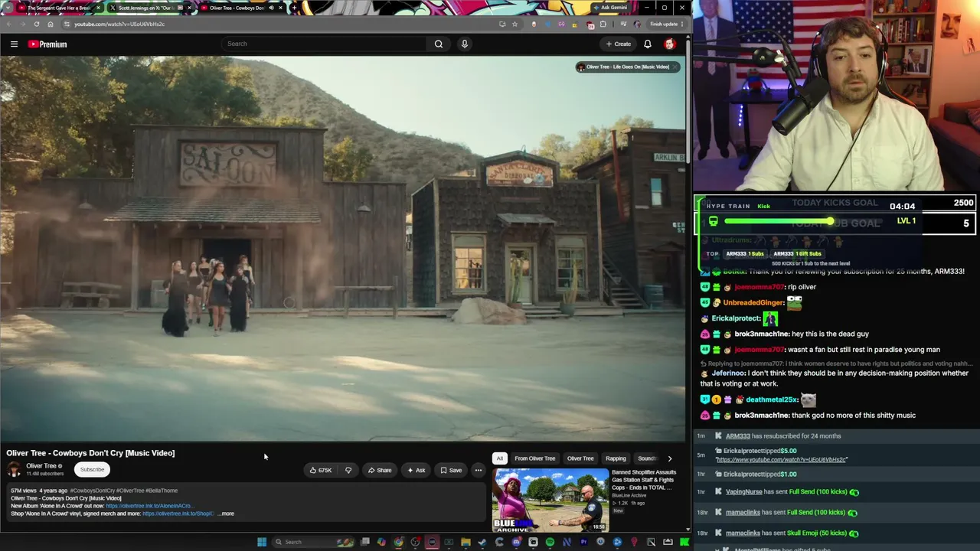980x551 pixels.
Task: Open ARM333 resubscribed user link
Action: coord(738,436)
